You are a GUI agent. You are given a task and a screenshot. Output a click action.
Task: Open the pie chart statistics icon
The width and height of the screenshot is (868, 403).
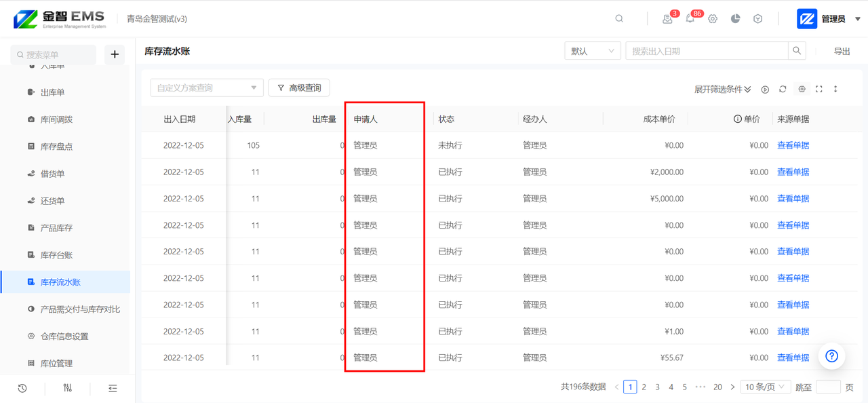[736, 19]
